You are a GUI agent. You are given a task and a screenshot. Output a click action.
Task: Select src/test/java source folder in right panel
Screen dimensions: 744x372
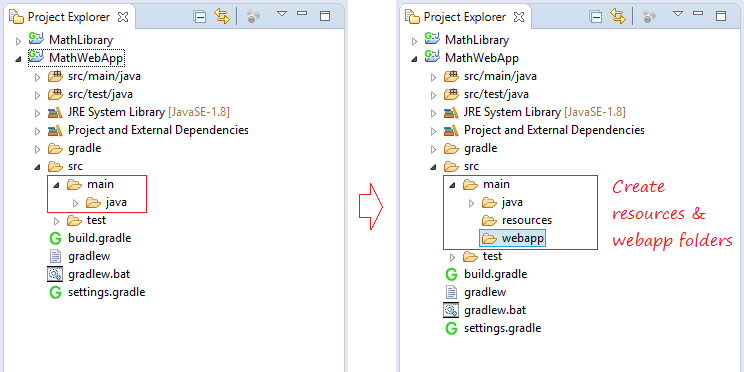(496, 94)
